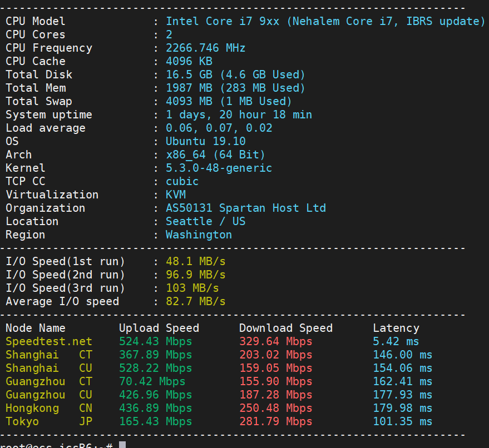Click the CPU Frequency value 2266.746 MHz

point(205,48)
